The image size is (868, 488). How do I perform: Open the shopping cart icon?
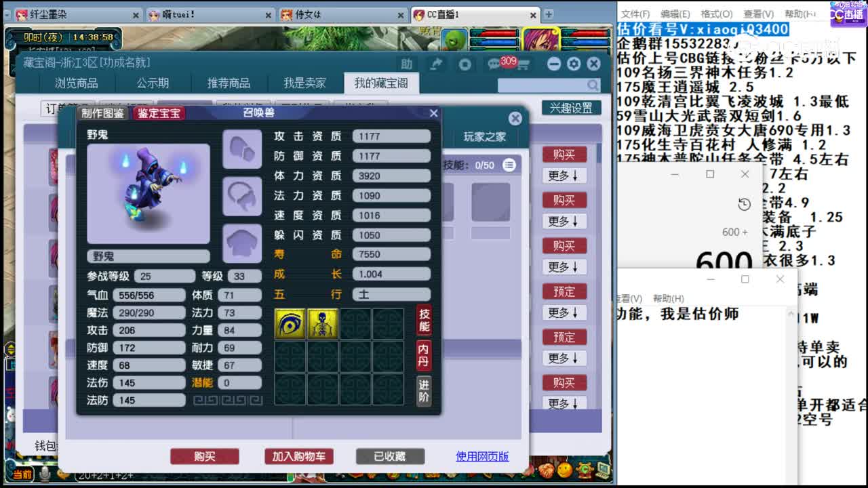point(525,64)
